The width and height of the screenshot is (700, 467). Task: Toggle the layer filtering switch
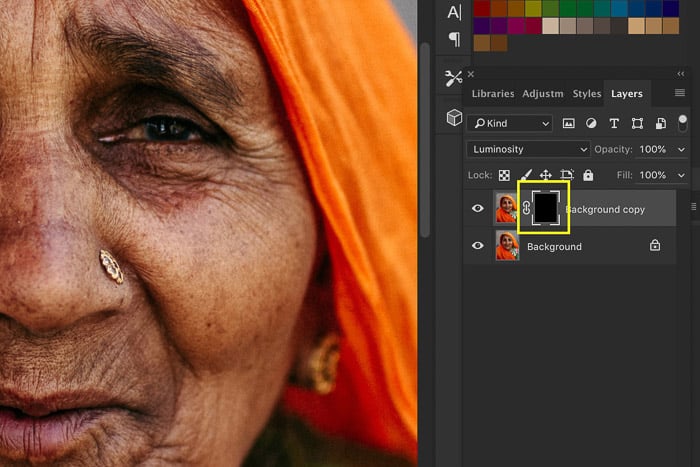pos(682,123)
